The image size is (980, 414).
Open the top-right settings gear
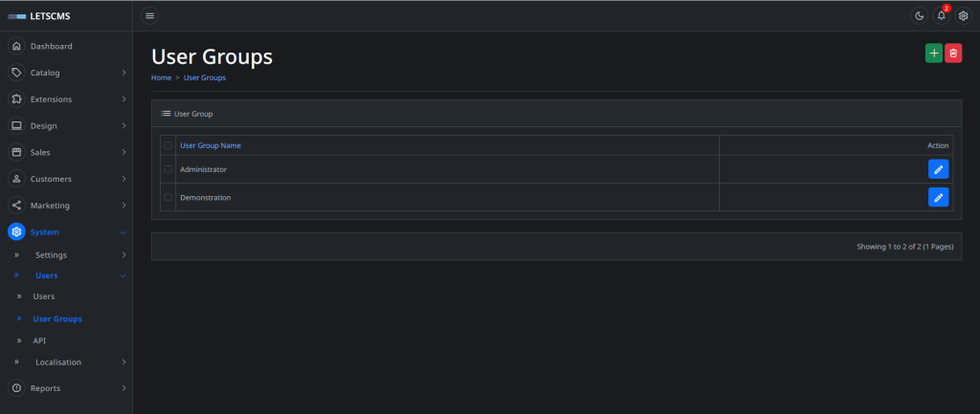pyautogui.click(x=963, y=15)
